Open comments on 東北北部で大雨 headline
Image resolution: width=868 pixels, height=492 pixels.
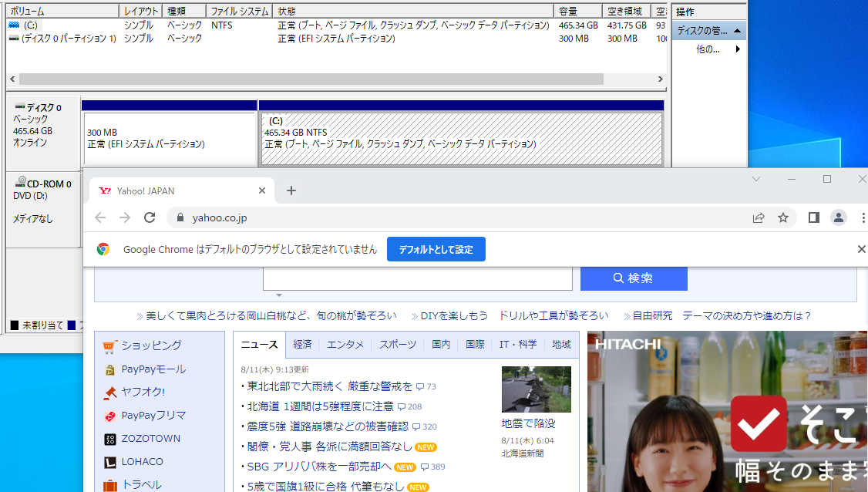coord(426,386)
